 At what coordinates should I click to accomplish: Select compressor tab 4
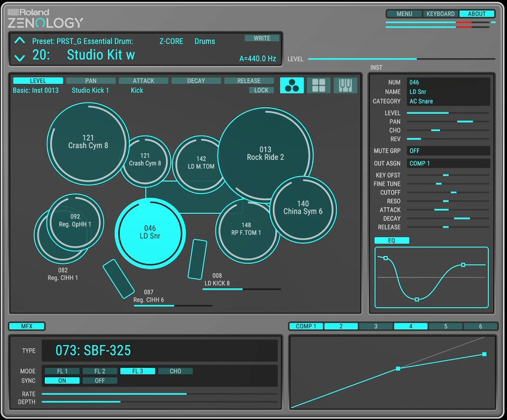(x=411, y=327)
